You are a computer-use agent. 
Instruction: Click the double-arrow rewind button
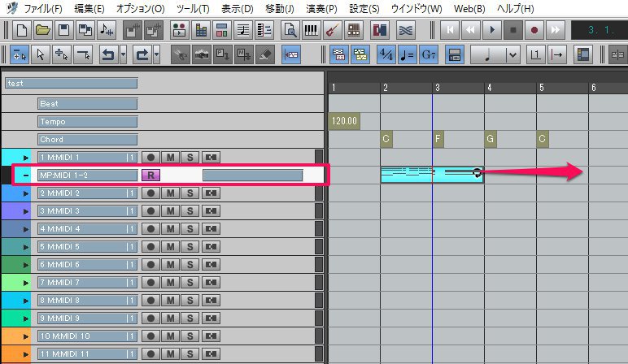tap(471, 30)
